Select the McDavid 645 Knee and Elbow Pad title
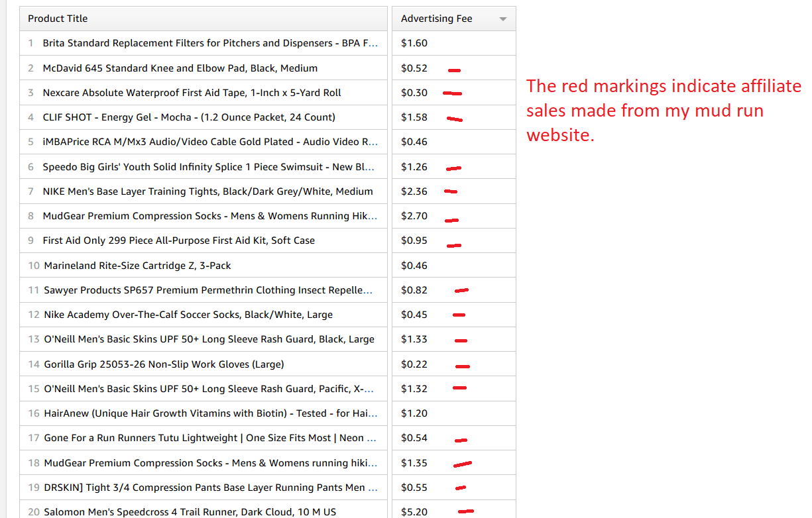Screen dimensions: 812x518 180,68
